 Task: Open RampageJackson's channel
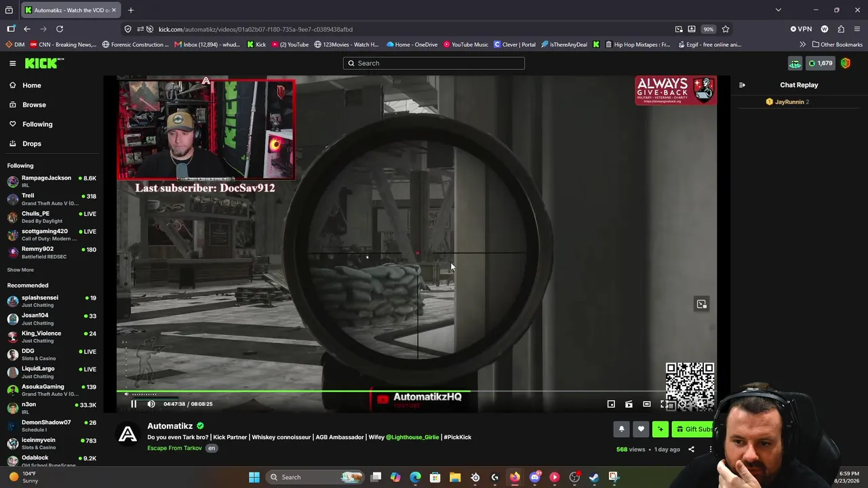click(52, 181)
